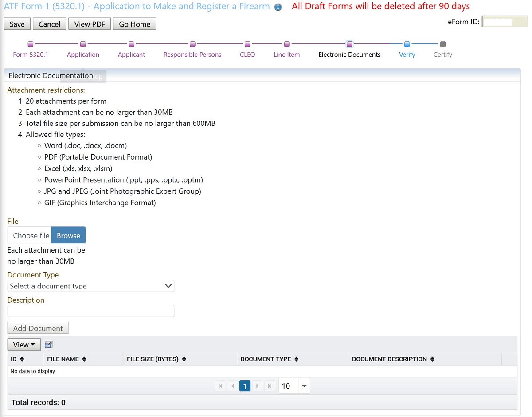Click Browse to choose a file
Image resolution: width=532 pixels, height=417 pixels.
[68, 235]
